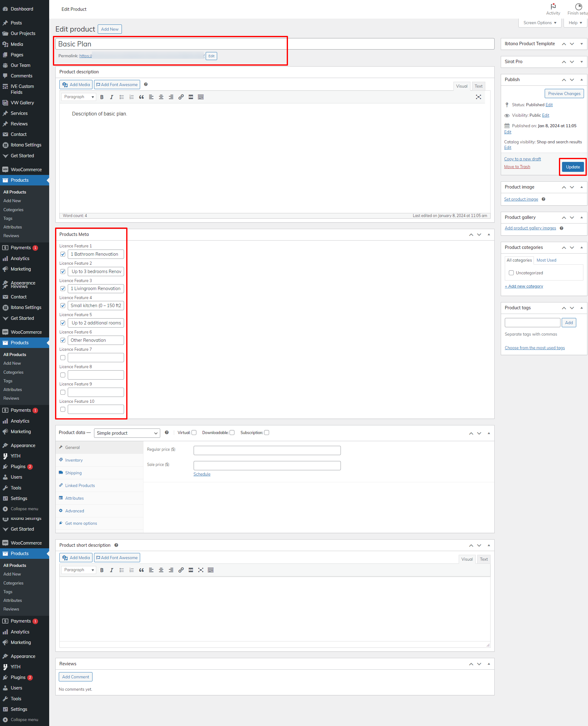Screen dimensions: 588x726
Task: Click Insert link icon in description toolbar
Action: (181, 97)
